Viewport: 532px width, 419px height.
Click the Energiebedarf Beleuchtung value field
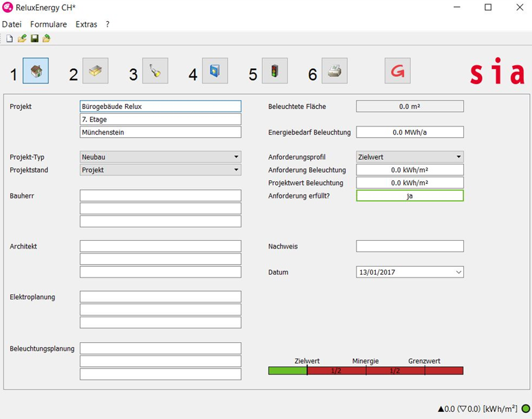(410, 132)
